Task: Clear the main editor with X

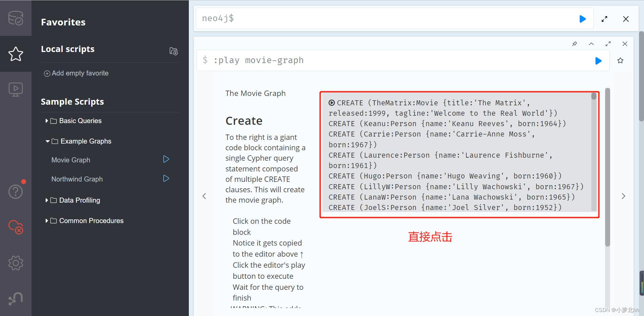Action: tap(626, 19)
